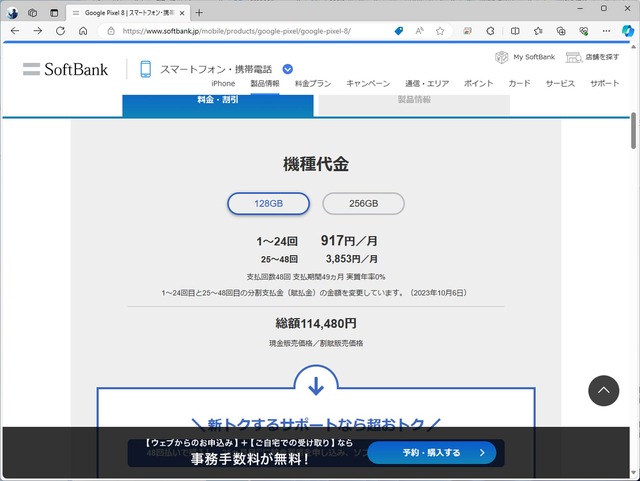Close the Google Pixel 8 tab

[x=182, y=13]
